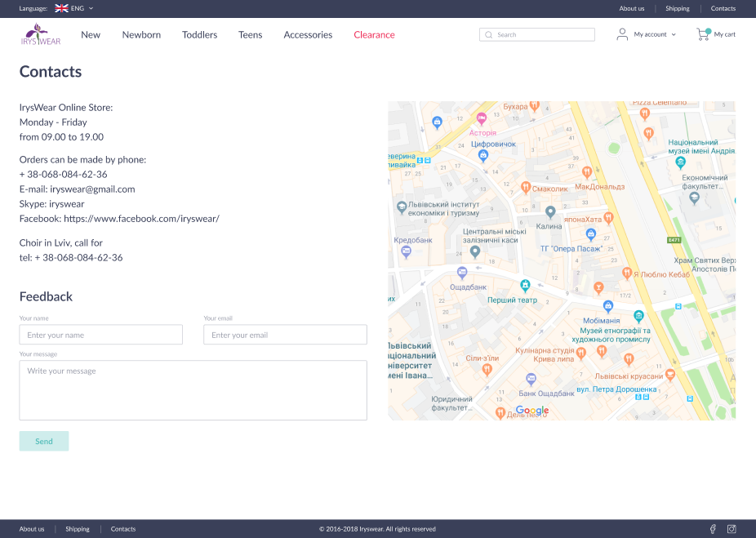Select the Kredobank marker on map
Screen dimensions: 756x538
tap(406, 251)
